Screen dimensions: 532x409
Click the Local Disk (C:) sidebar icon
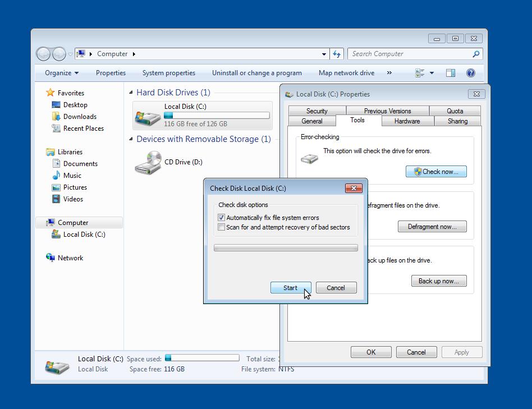[56, 234]
